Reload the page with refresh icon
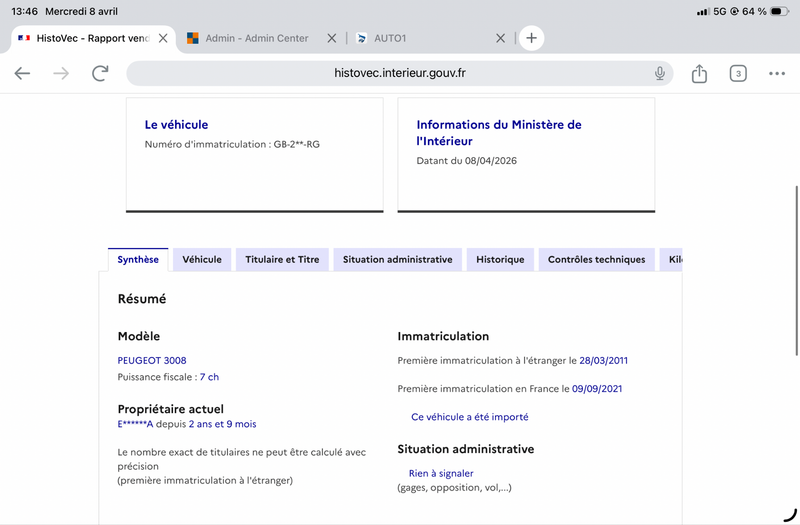The width and height of the screenshot is (800, 525). [100, 73]
